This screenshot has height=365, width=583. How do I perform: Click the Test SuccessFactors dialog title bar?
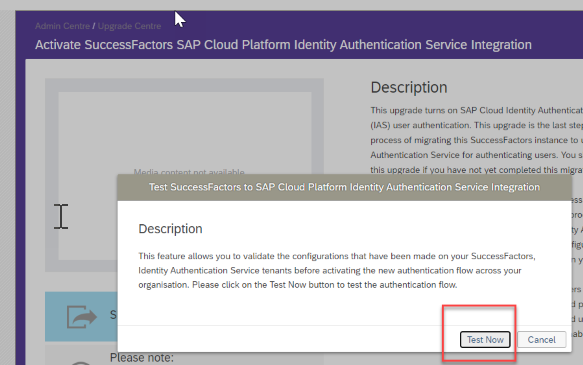tap(344, 187)
